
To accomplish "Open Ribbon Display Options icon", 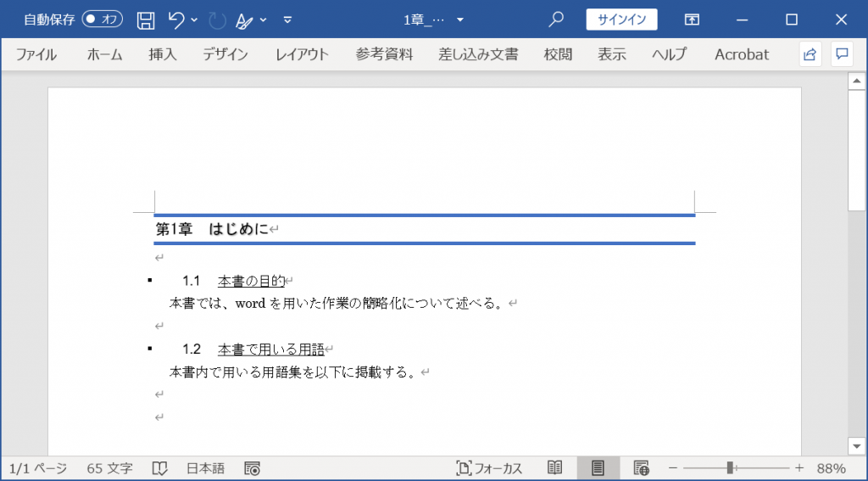I will coord(692,20).
